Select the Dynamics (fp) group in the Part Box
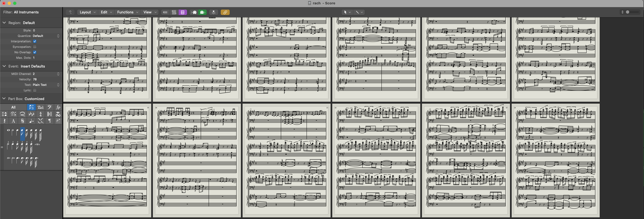This screenshot has height=219, width=644. pos(58,107)
